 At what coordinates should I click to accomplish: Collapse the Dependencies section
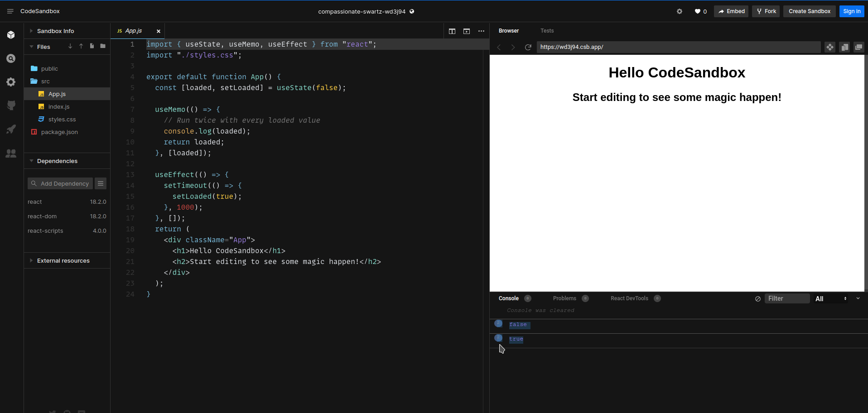(x=67, y=161)
